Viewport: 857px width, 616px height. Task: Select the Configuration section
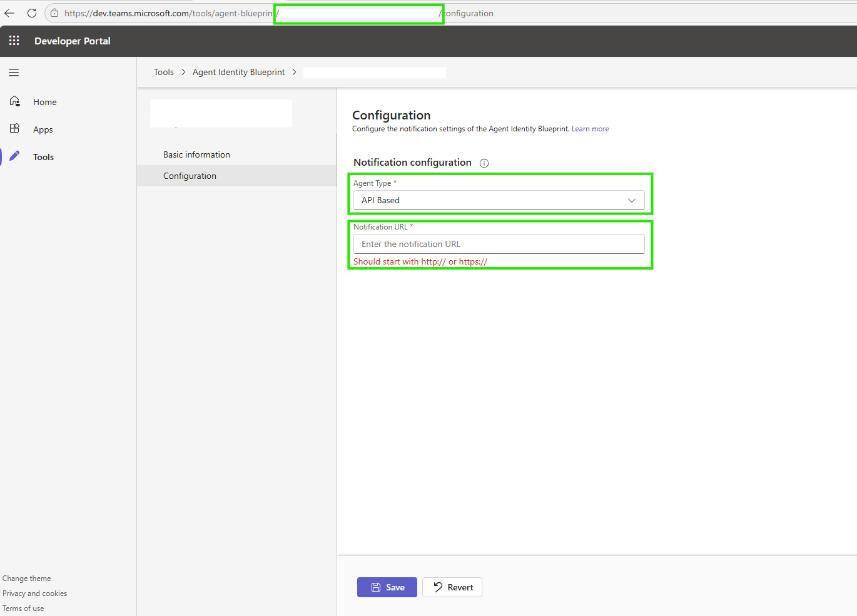190,176
